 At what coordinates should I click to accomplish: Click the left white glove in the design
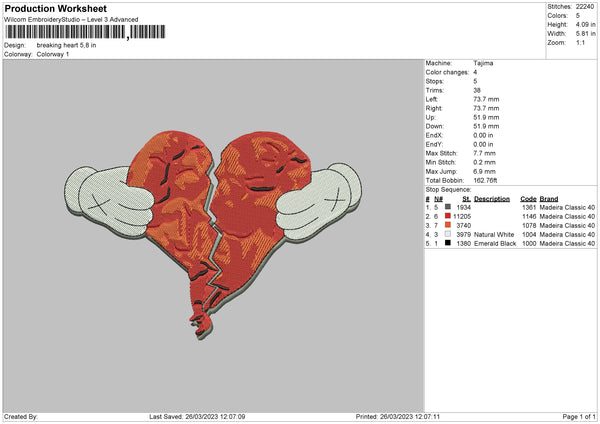[x=109, y=201]
